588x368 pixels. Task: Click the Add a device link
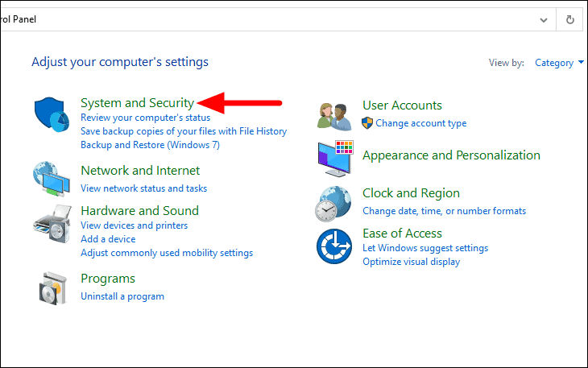(108, 239)
